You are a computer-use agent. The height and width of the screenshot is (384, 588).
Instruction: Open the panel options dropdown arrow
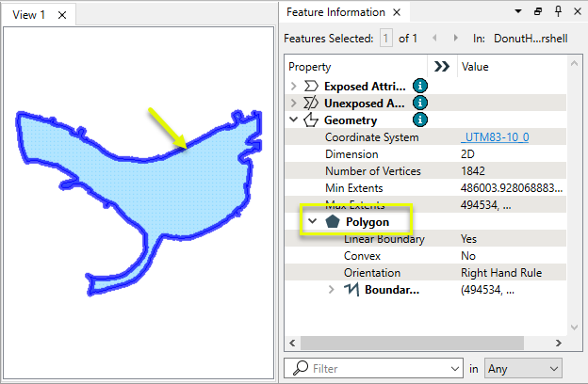[517, 12]
